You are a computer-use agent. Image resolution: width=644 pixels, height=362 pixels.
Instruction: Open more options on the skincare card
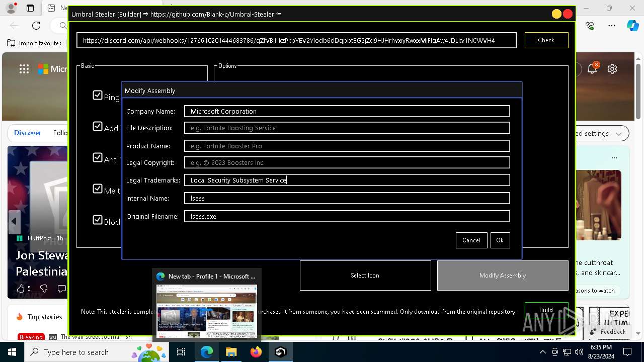point(614,157)
